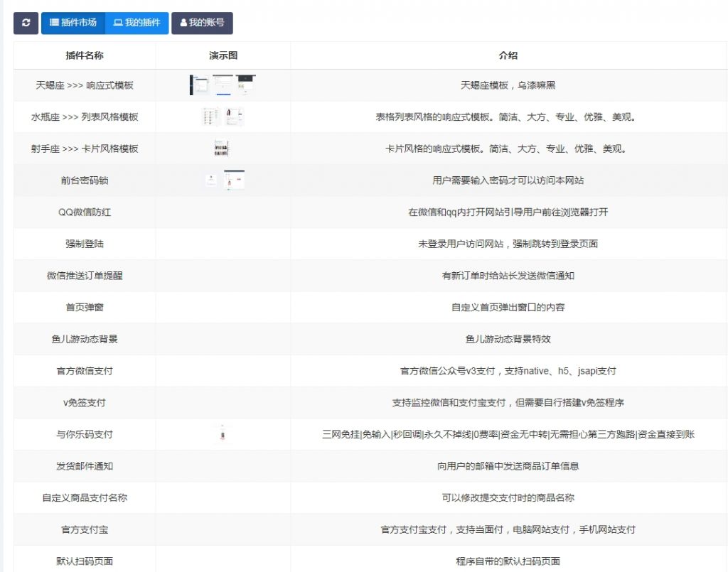Click description 未登录用户访问网站，强制跳转到登录页面
Image resolution: width=728 pixels, height=572 pixels.
tap(508, 244)
